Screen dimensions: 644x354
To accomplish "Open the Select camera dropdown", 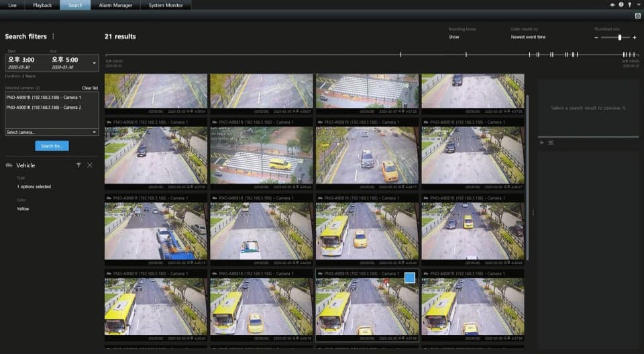I will [x=52, y=132].
